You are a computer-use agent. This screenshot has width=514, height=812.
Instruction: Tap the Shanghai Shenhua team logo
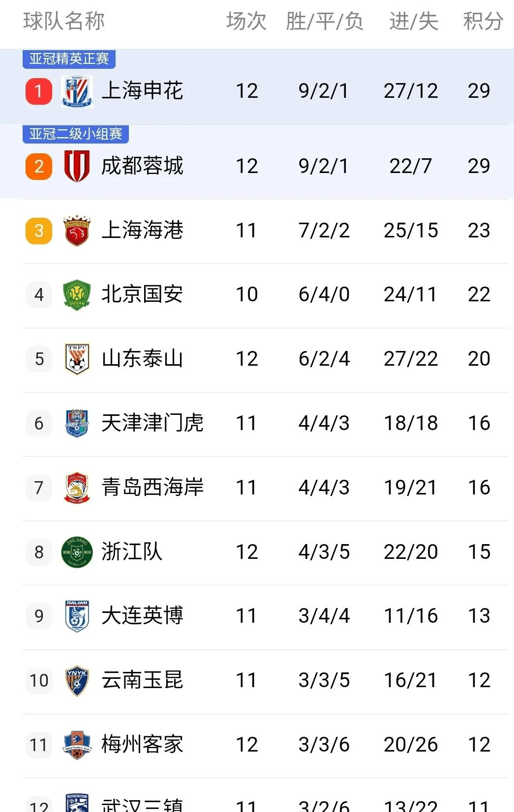tap(77, 91)
